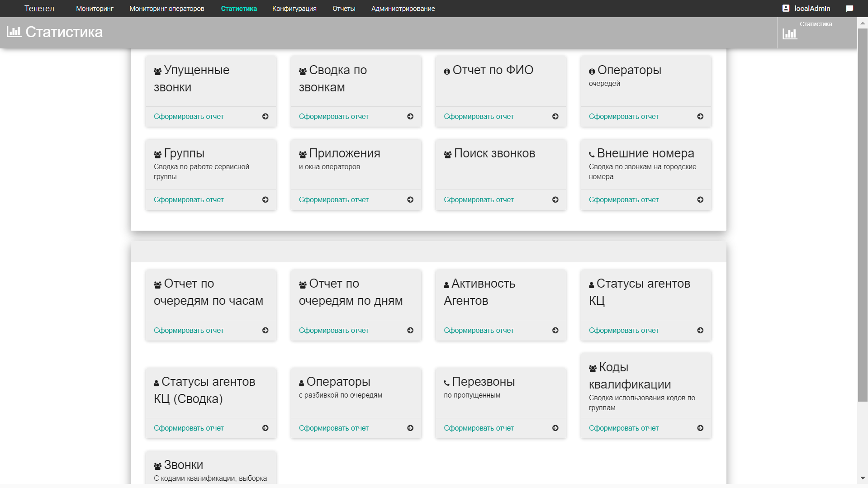Click the info icon on Отчет по ФИО
The image size is (868, 488).
coord(447,71)
